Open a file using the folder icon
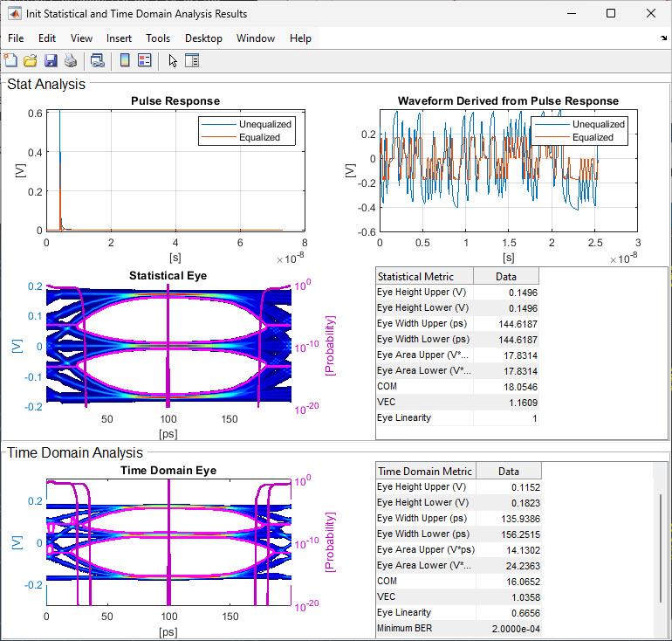Viewport: 672px width, 641px height. click(x=31, y=60)
